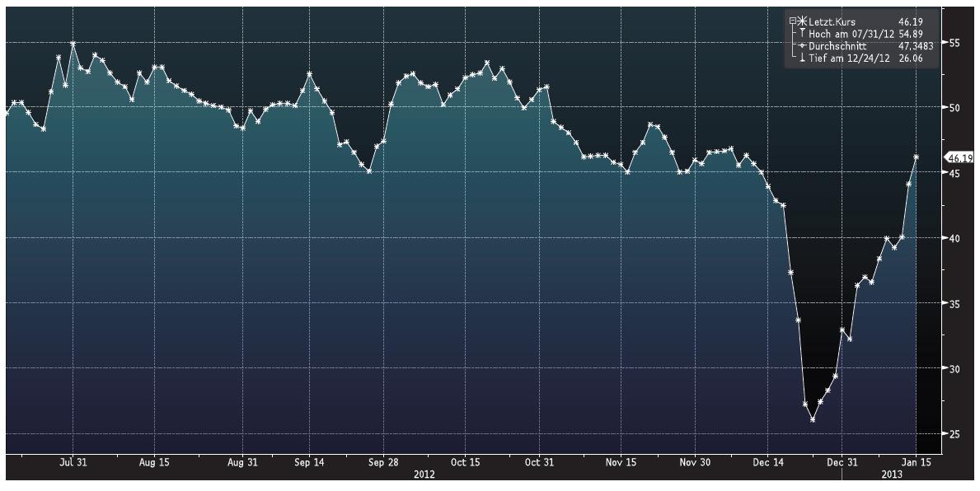
Task: Click the Sep 14 date label
Action: click(x=309, y=463)
